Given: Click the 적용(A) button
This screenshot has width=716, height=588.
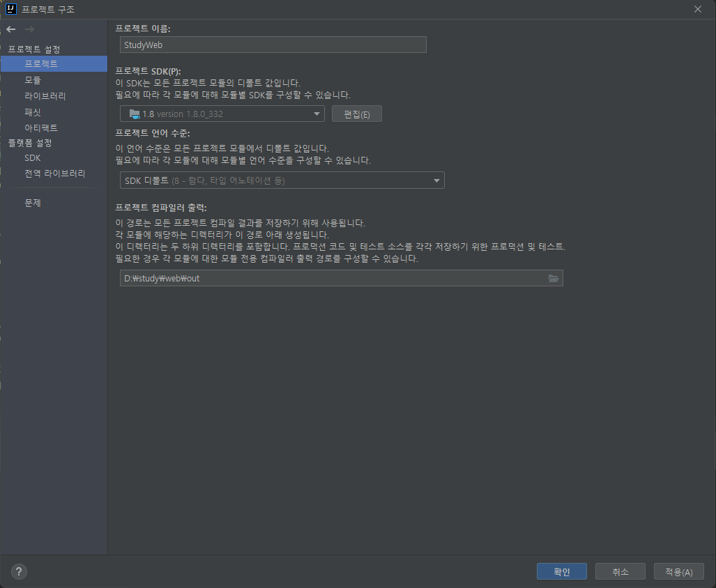Looking at the screenshot, I should 678,571.
